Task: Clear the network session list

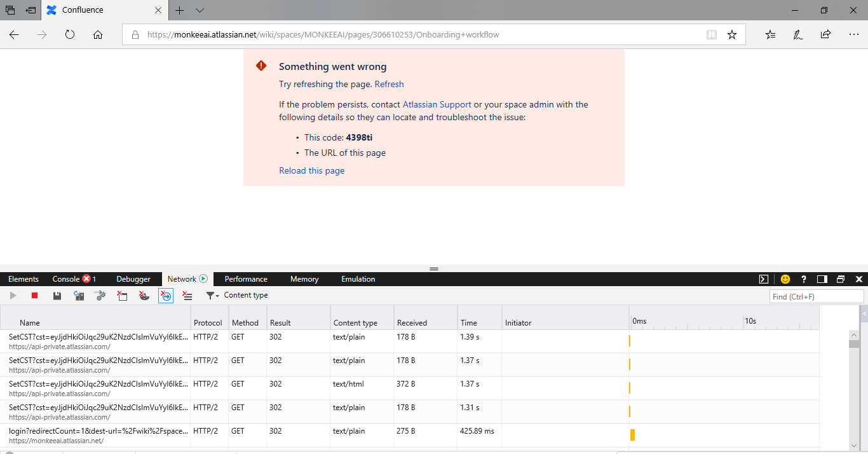Action: (x=187, y=296)
